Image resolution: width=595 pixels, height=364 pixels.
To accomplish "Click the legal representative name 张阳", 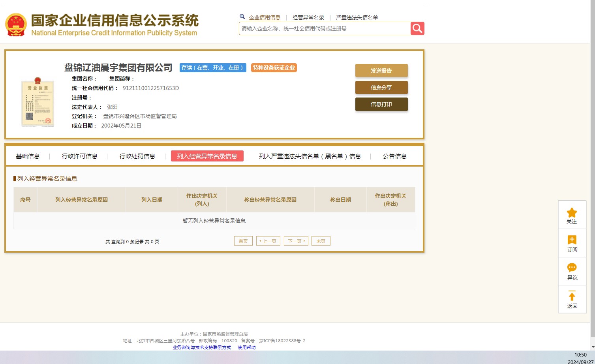I will (x=112, y=107).
